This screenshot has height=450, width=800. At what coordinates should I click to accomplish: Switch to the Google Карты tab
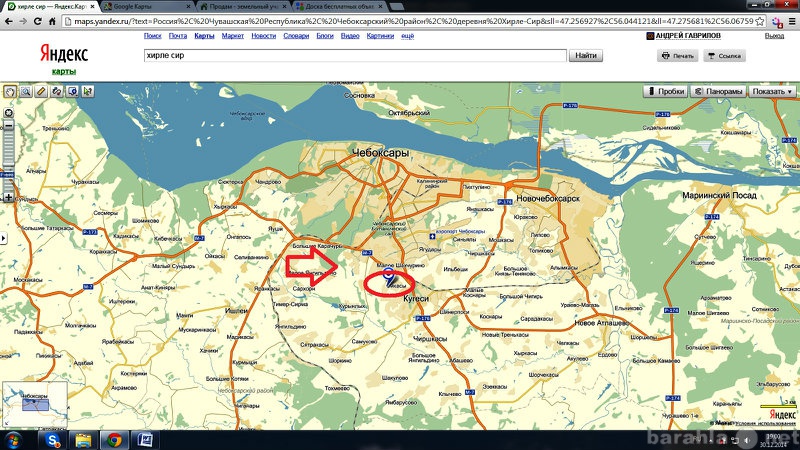click(147, 6)
